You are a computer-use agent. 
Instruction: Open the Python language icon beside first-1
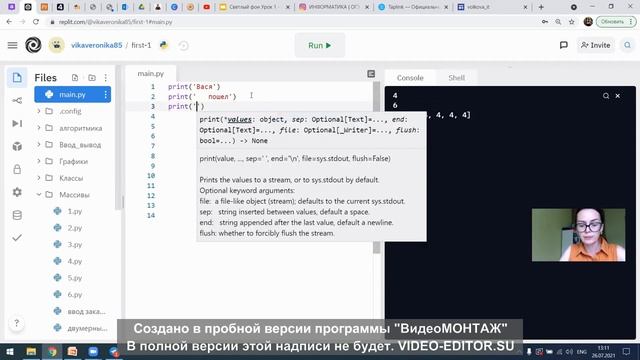pos(164,45)
